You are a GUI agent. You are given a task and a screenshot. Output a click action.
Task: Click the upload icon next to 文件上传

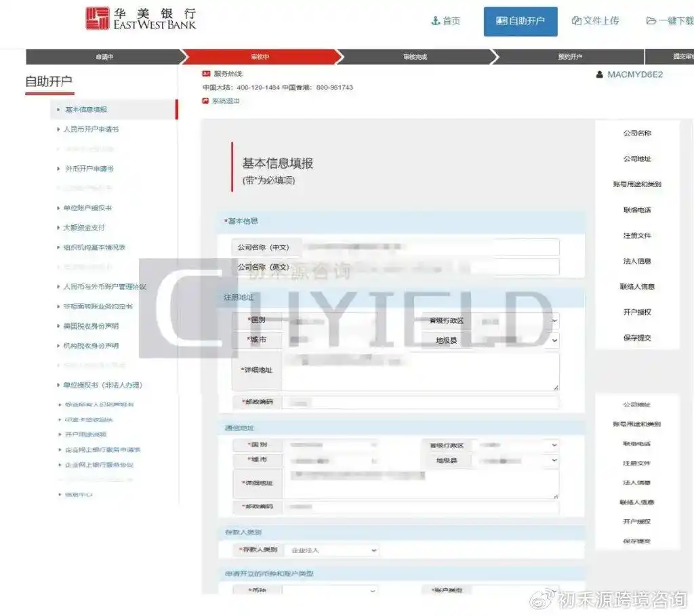click(576, 21)
